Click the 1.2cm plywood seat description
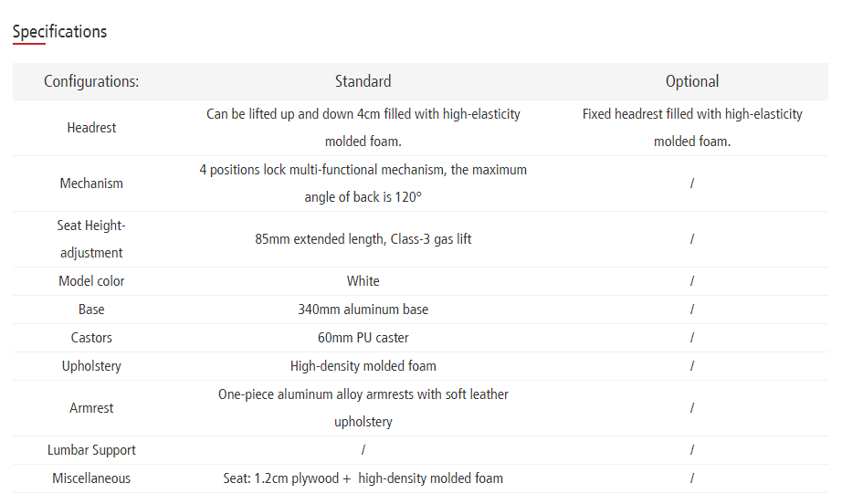842x504 pixels. (x=363, y=478)
